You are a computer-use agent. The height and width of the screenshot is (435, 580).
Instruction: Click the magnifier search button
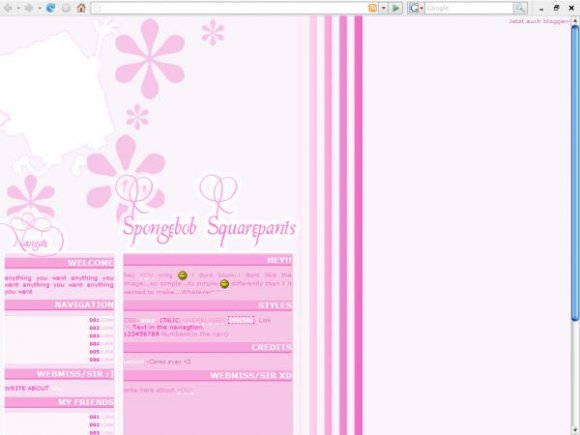coord(520,8)
